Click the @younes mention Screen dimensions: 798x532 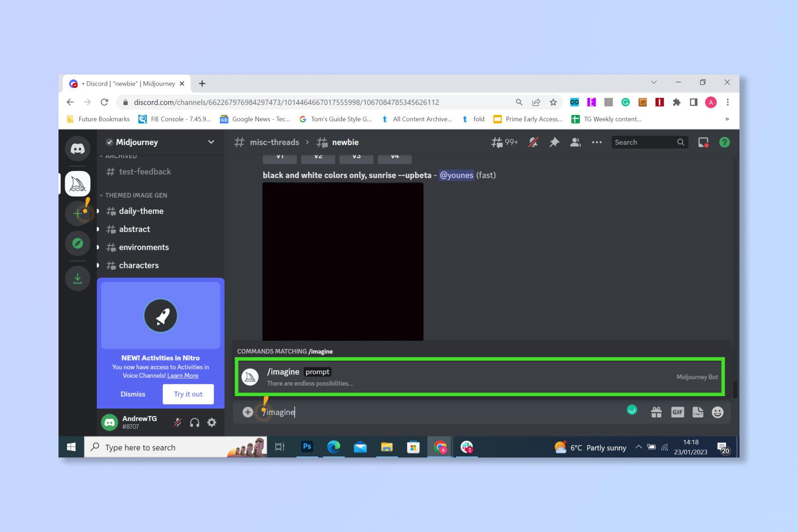(x=456, y=175)
